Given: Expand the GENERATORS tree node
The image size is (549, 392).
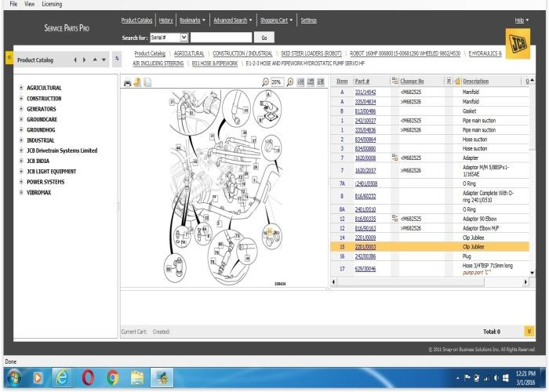Looking at the screenshot, I should coord(21,109).
